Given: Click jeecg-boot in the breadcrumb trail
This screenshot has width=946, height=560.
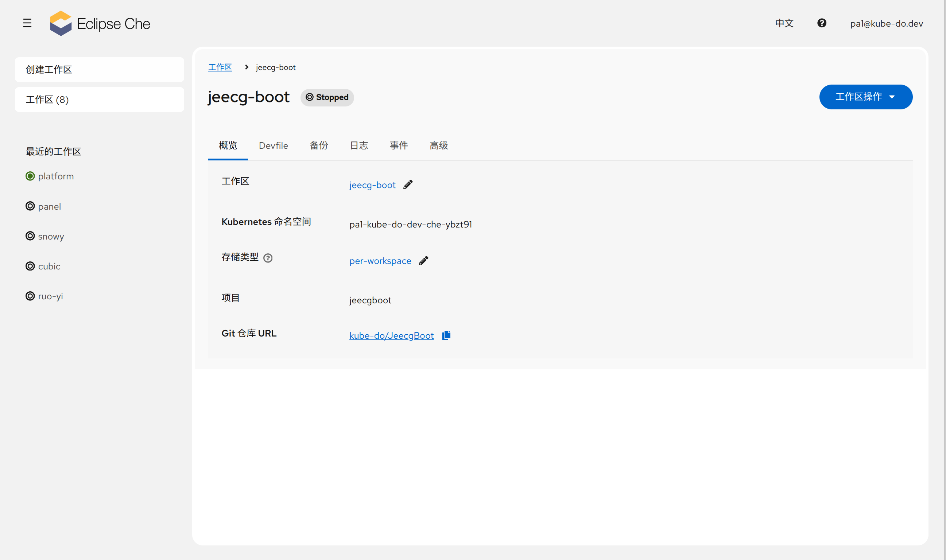Looking at the screenshot, I should 276,67.
